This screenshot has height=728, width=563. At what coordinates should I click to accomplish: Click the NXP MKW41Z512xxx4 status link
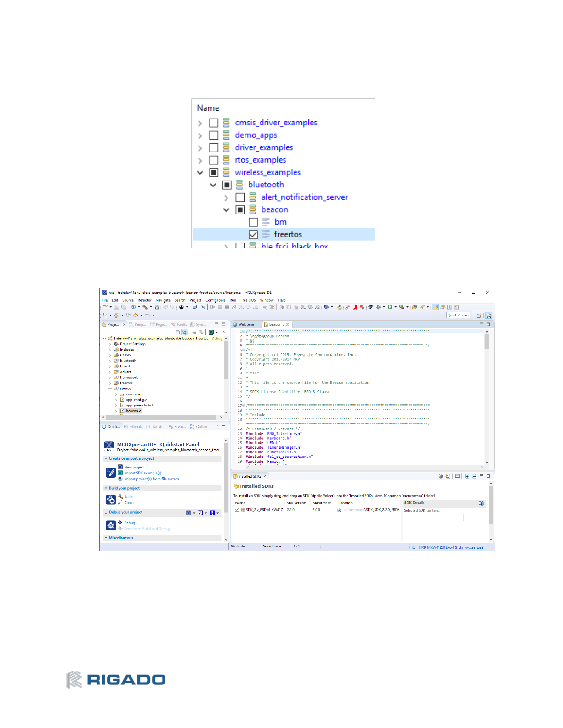(x=436, y=547)
